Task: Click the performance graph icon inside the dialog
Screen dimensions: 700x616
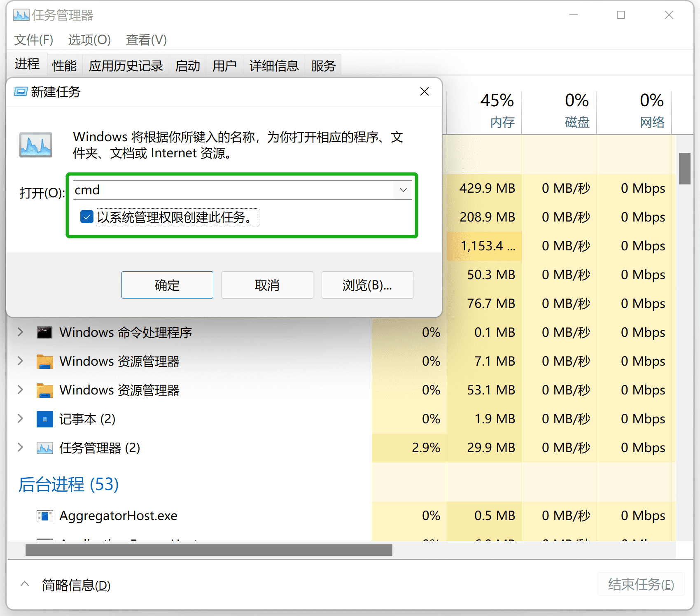Action: [x=35, y=145]
